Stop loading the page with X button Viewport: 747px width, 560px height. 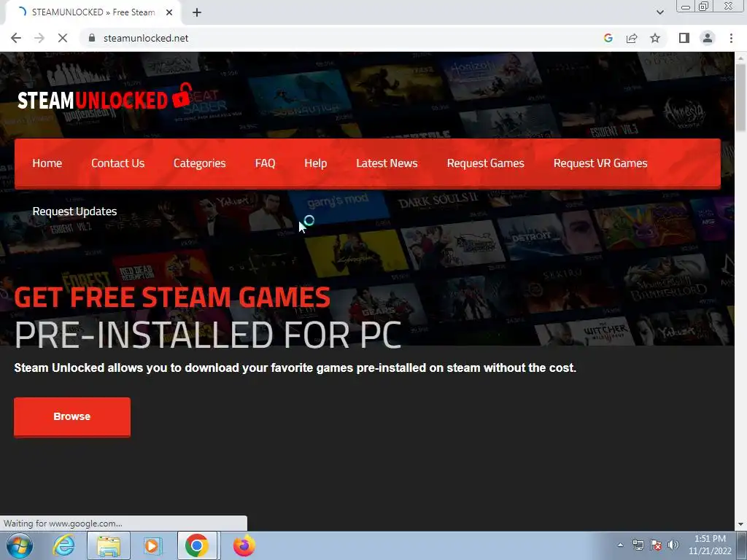coord(63,38)
